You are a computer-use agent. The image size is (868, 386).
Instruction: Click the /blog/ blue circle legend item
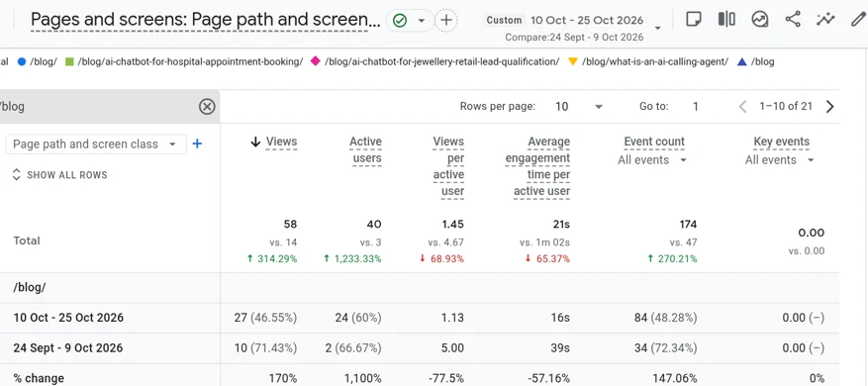pyautogui.click(x=38, y=62)
